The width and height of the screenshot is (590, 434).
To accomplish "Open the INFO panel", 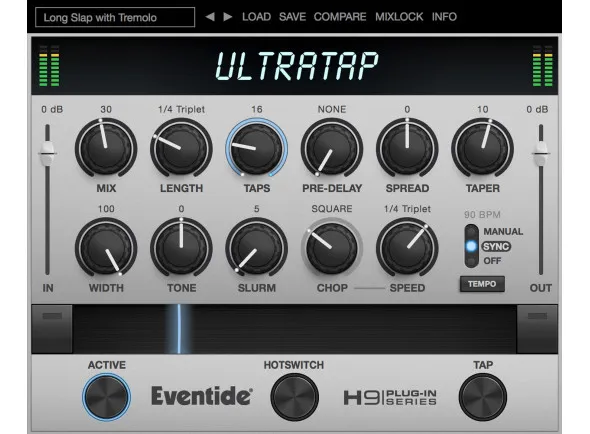I will (x=444, y=17).
